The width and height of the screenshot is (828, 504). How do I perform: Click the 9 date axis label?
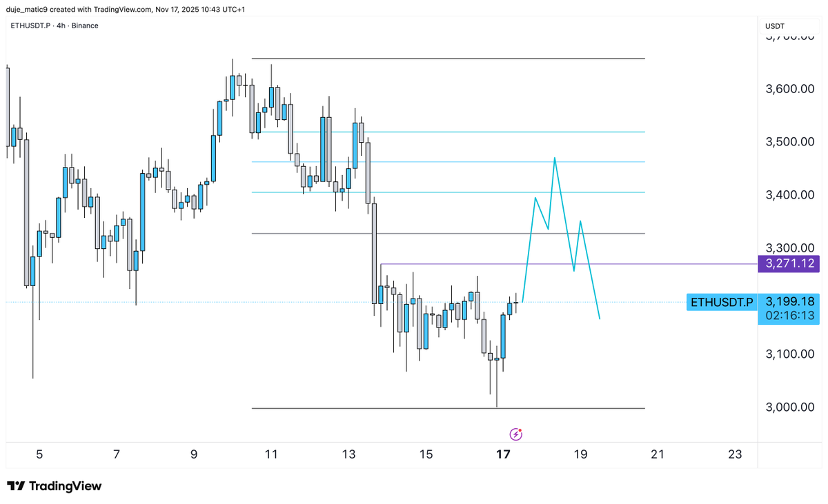194,454
